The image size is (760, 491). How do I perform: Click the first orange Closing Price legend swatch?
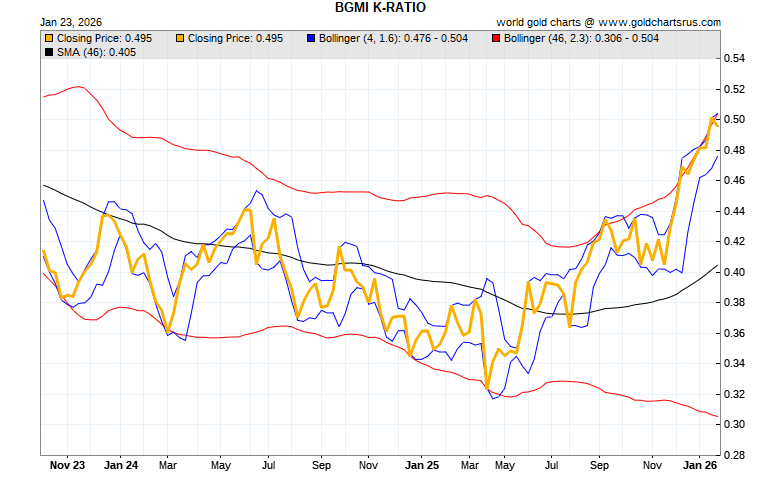49,38
